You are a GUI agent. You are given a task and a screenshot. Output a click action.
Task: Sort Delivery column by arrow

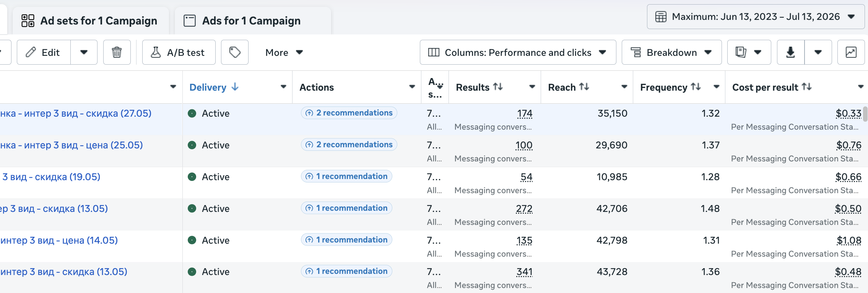coord(235,87)
